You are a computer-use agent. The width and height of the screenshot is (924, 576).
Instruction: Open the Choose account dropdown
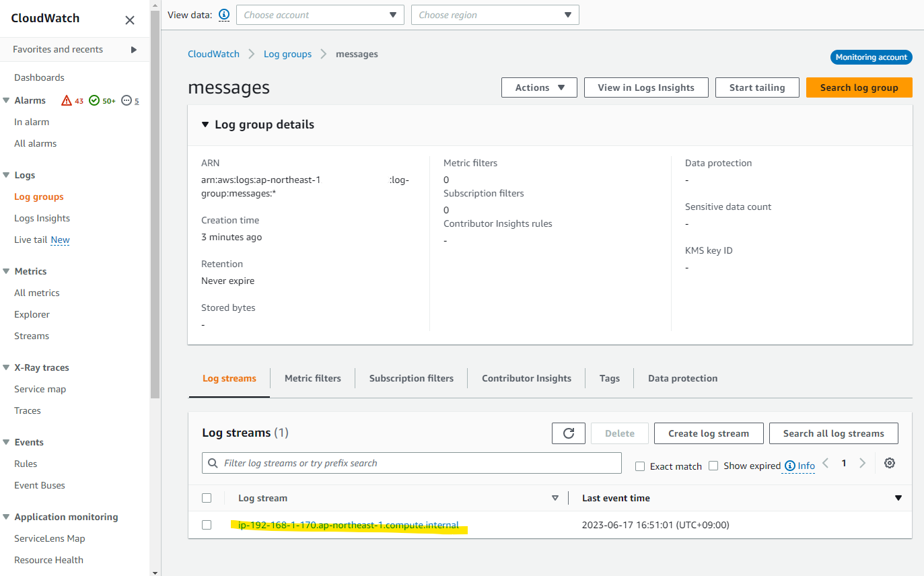(x=320, y=15)
